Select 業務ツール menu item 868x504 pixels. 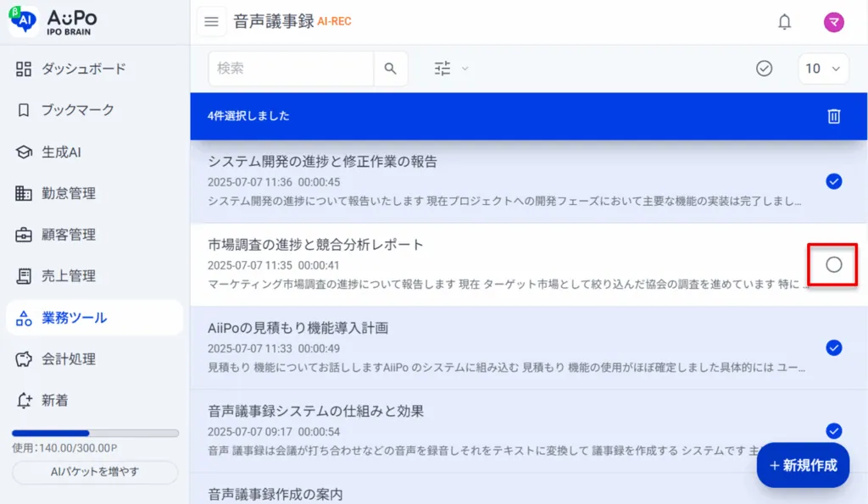point(95,318)
